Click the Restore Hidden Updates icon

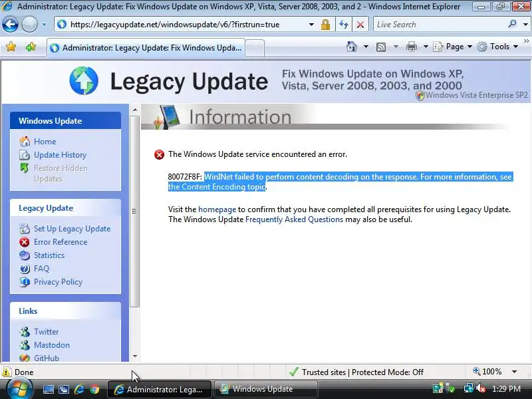point(25,168)
